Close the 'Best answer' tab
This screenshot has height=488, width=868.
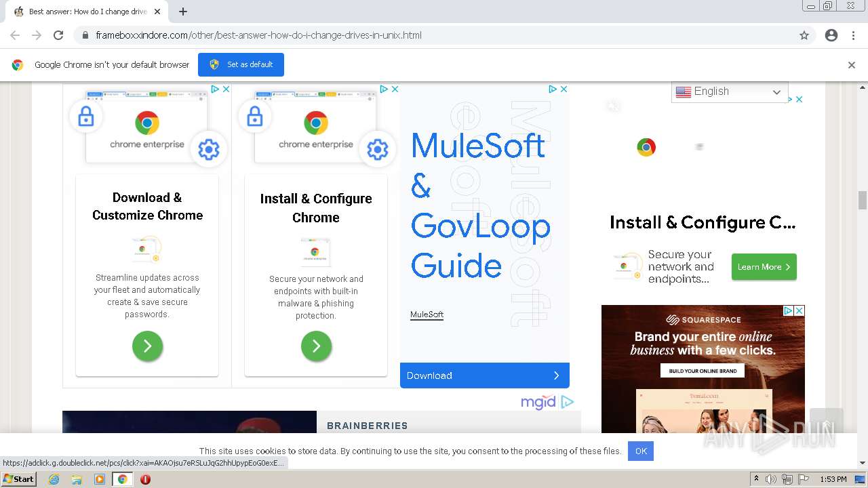click(157, 12)
